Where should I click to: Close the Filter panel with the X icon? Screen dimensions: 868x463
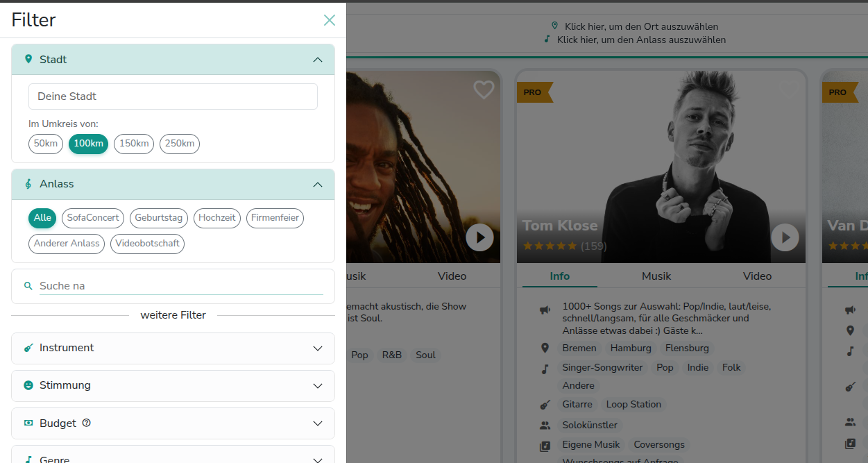(x=330, y=20)
